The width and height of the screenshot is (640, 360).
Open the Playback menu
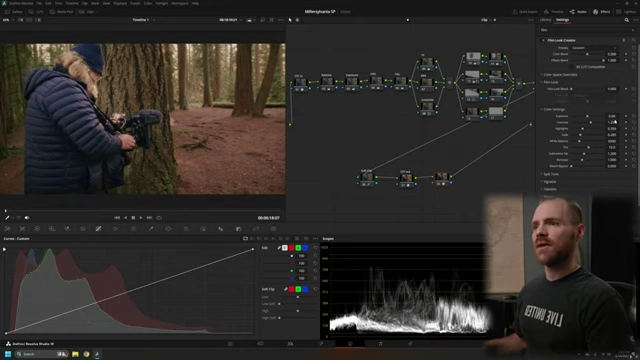pyautogui.click(x=120, y=3)
